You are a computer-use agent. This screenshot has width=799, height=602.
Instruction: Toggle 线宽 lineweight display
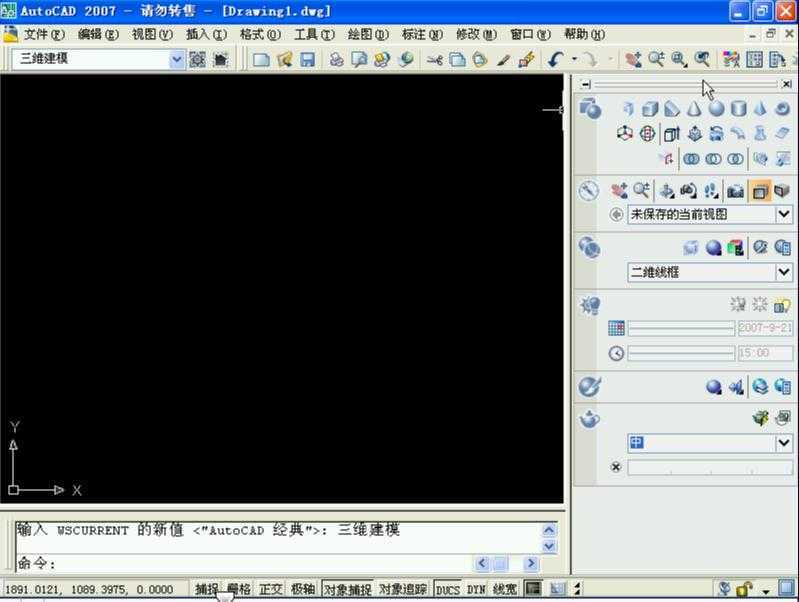(504, 589)
